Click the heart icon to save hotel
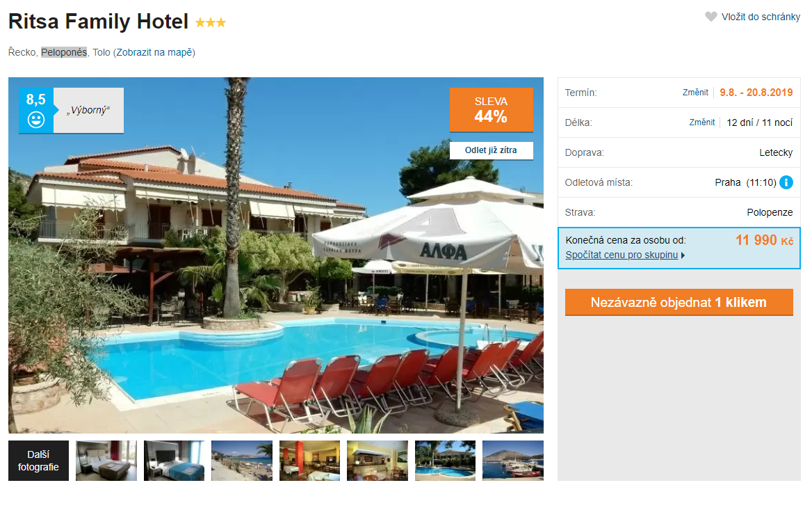This screenshot has height=508, width=812. pyautogui.click(x=711, y=17)
